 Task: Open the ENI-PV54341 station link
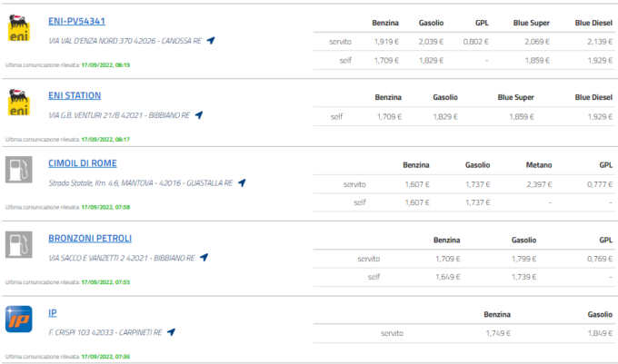pos(76,21)
